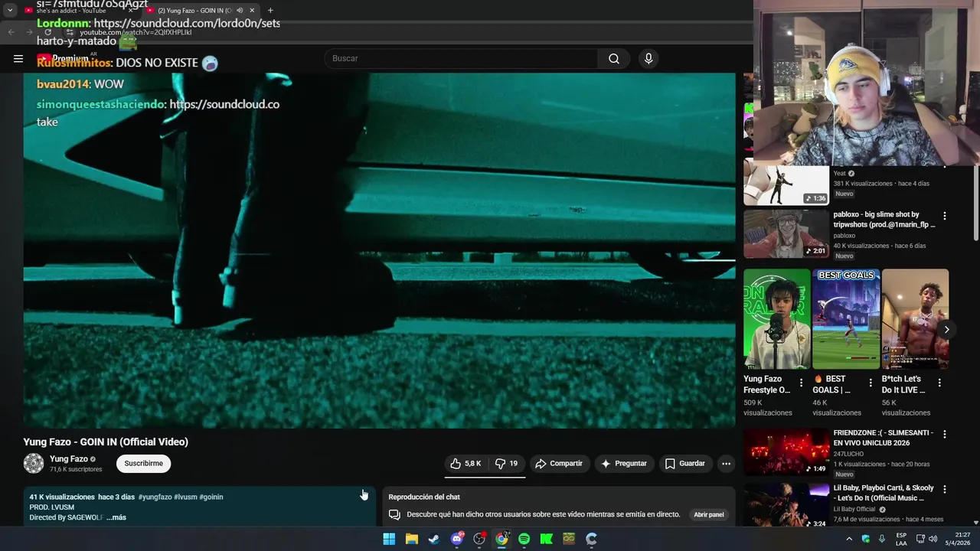
Task: Open Discord from the taskbar
Action: pyautogui.click(x=457, y=539)
